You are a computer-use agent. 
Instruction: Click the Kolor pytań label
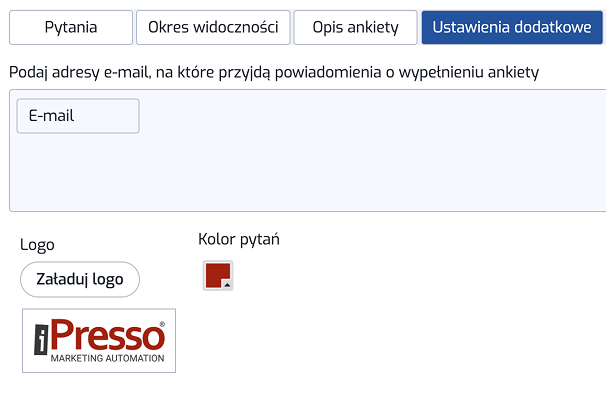tap(239, 239)
